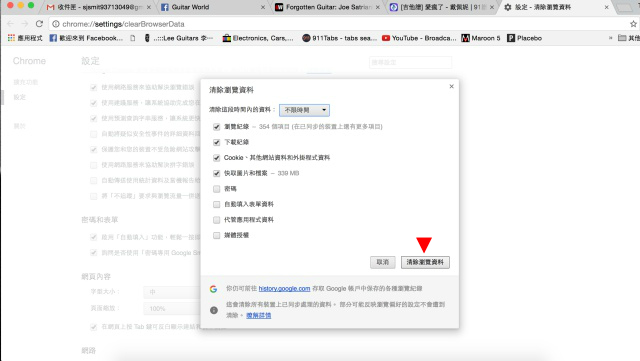Open the 不限時間 time range dropdown

304,110
